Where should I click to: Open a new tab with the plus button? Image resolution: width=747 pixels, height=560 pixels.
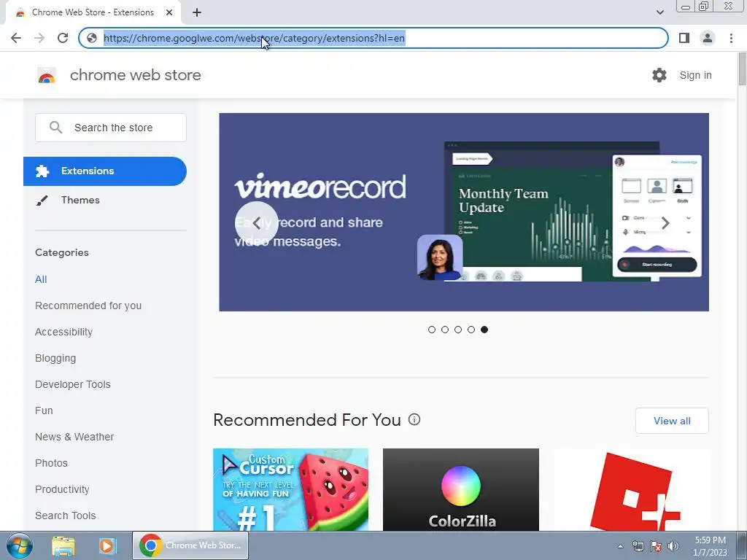pyautogui.click(x=197, y=12)
